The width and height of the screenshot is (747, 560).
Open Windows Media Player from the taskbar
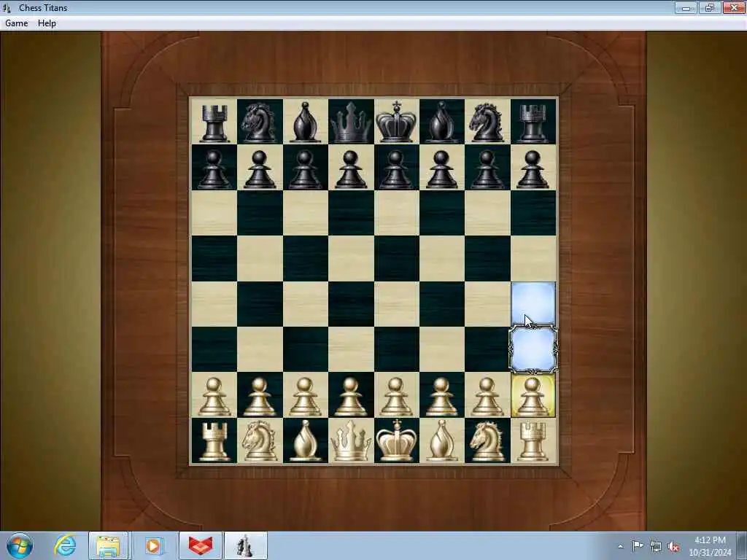[153, 545]
